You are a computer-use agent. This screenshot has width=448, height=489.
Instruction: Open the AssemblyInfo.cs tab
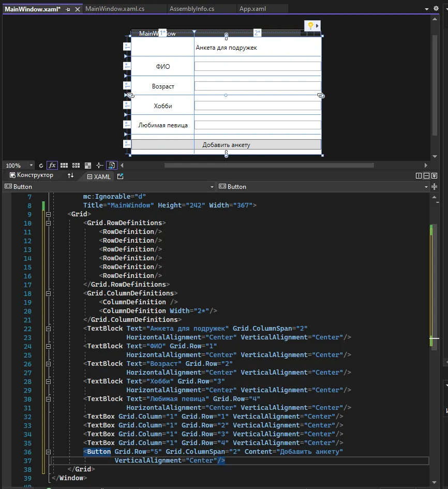click(192, 9)
